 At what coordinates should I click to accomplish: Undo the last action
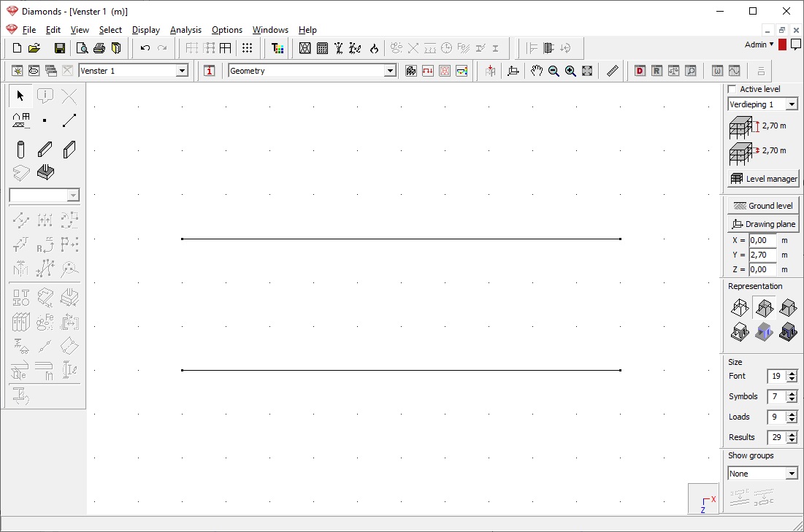(145, 48)
